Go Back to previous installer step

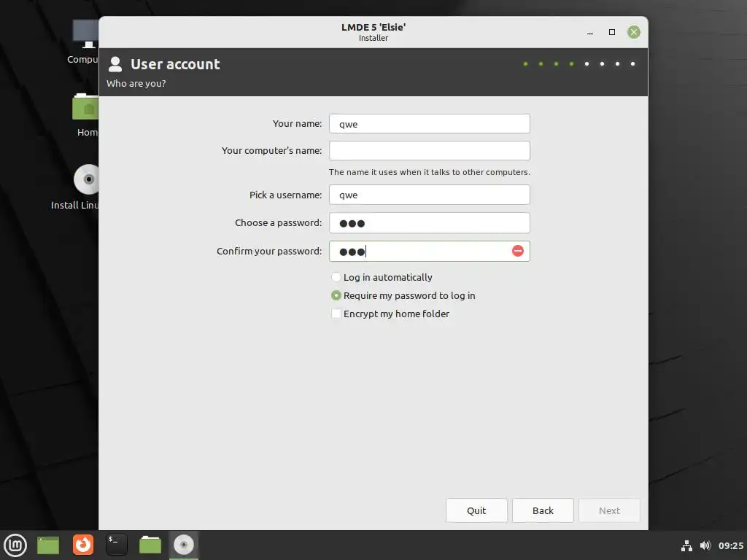click(543, 510)
